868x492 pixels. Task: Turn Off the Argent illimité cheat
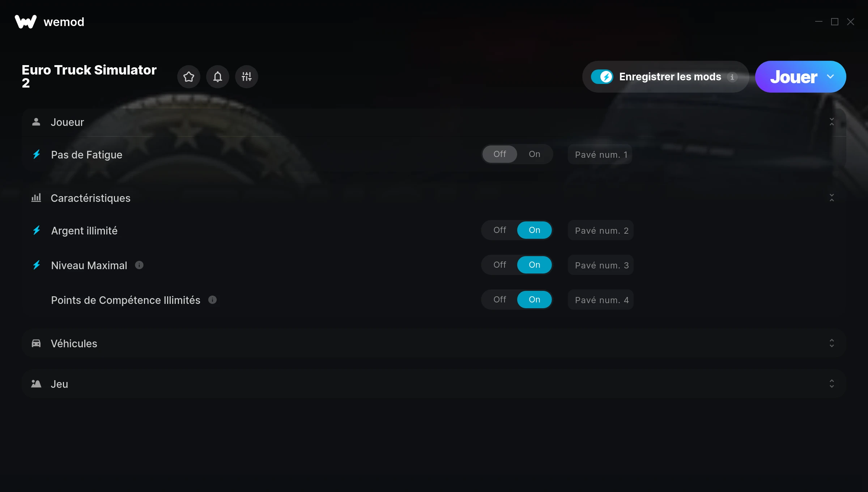coord(500,230)
